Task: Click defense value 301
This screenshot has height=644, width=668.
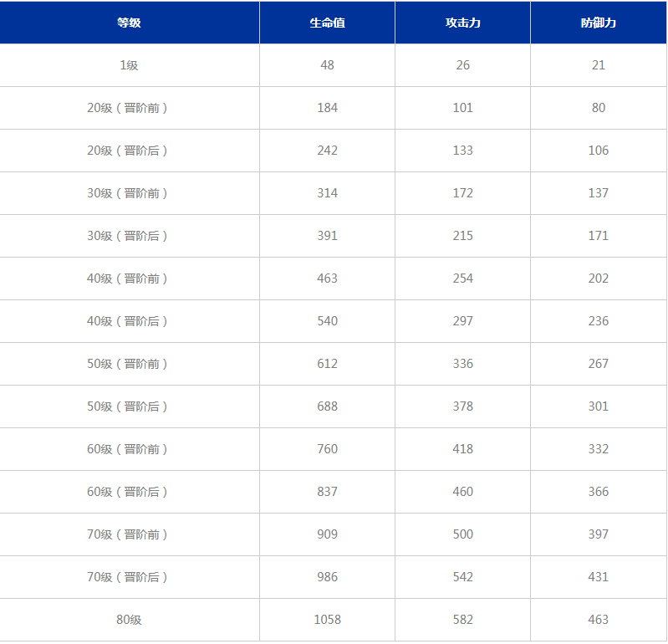Action: tap(598, 406)
